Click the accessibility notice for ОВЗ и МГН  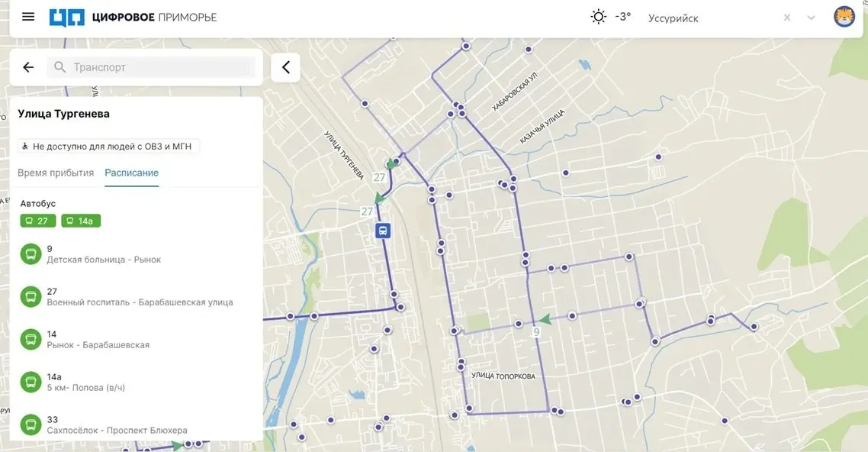108,146
